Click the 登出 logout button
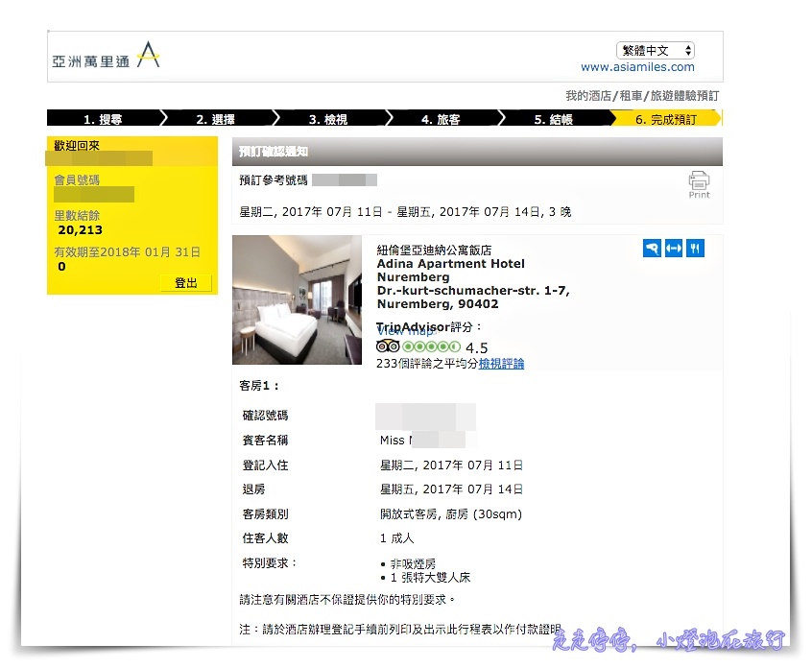Image resolution: width=812 pixels, height=668 pixels. pos(186,283)
